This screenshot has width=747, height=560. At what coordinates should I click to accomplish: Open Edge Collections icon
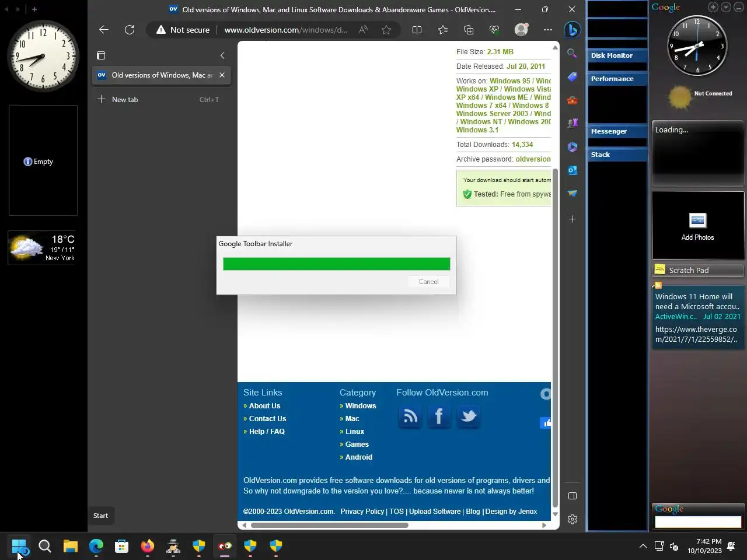click(x=469, y=30)
